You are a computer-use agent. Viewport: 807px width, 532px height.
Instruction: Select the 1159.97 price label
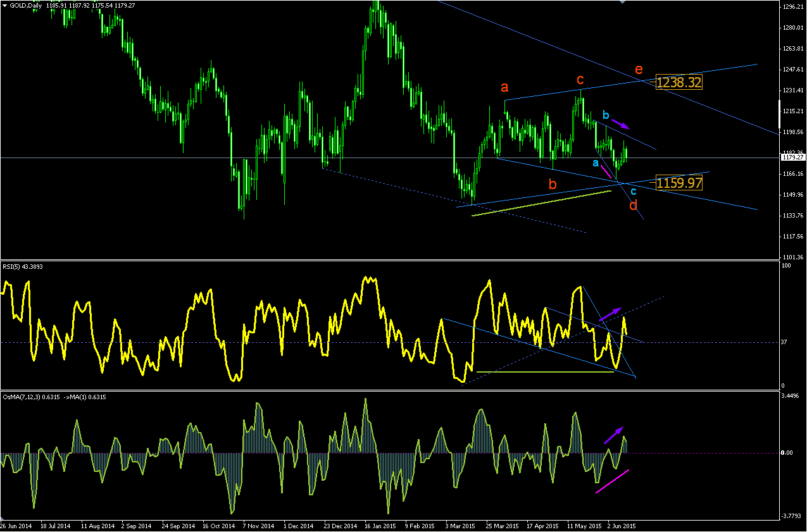click(679, 183)
